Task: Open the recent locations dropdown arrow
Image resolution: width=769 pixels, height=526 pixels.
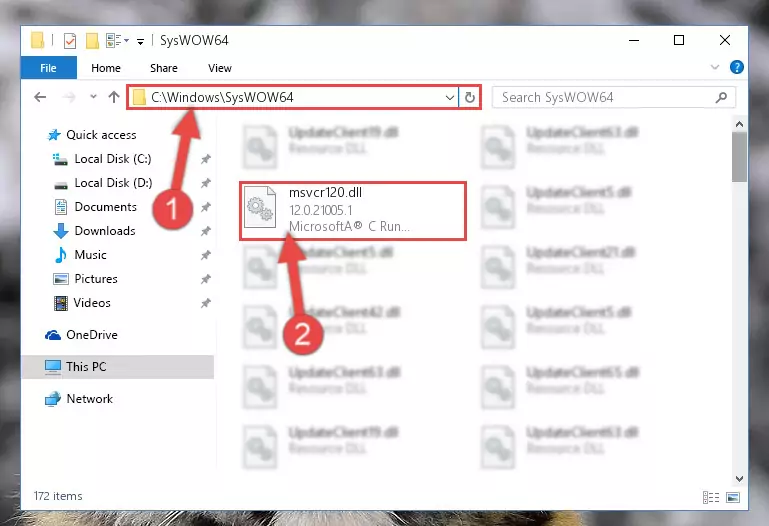Action: (93, 97)
